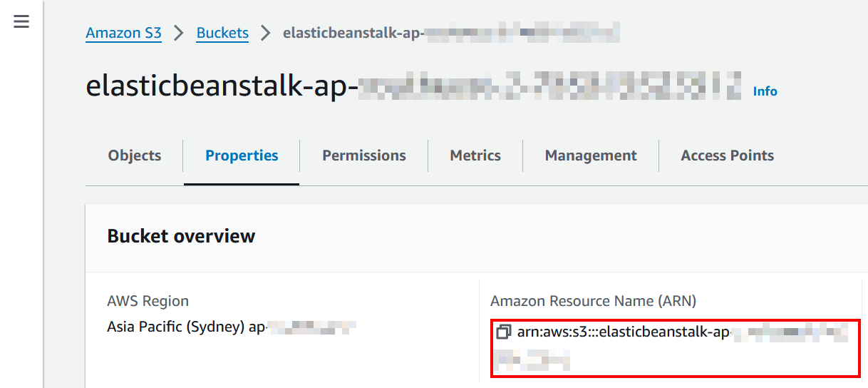This screenshot has height=388, width=868.
Task: Click the breadcrumb chevron after Buckets
Action: tap(266, 33)
